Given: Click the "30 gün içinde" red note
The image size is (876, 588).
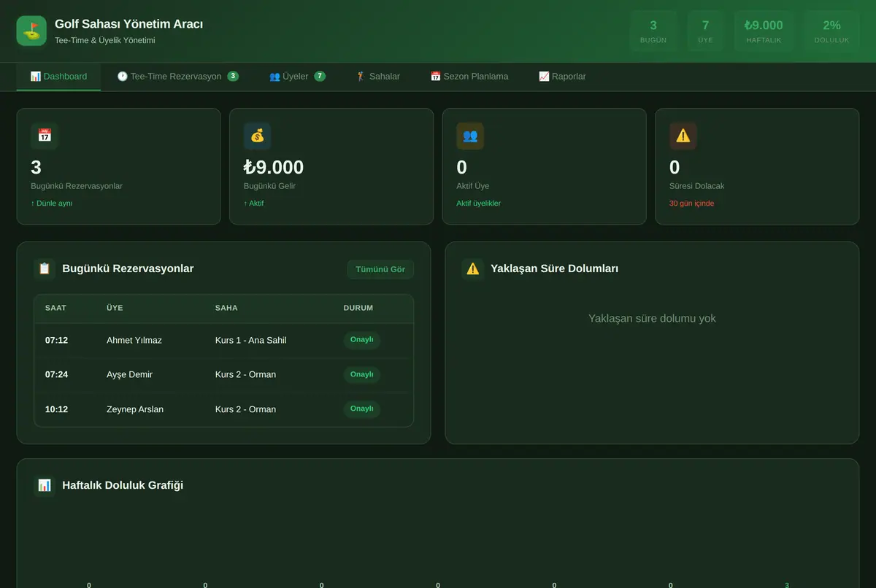Looking at the screenshot, I should [691, 204].
